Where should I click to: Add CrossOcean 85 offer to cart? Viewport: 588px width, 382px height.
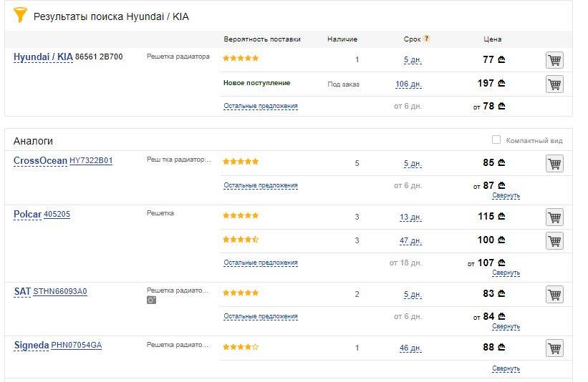(554, 164)
